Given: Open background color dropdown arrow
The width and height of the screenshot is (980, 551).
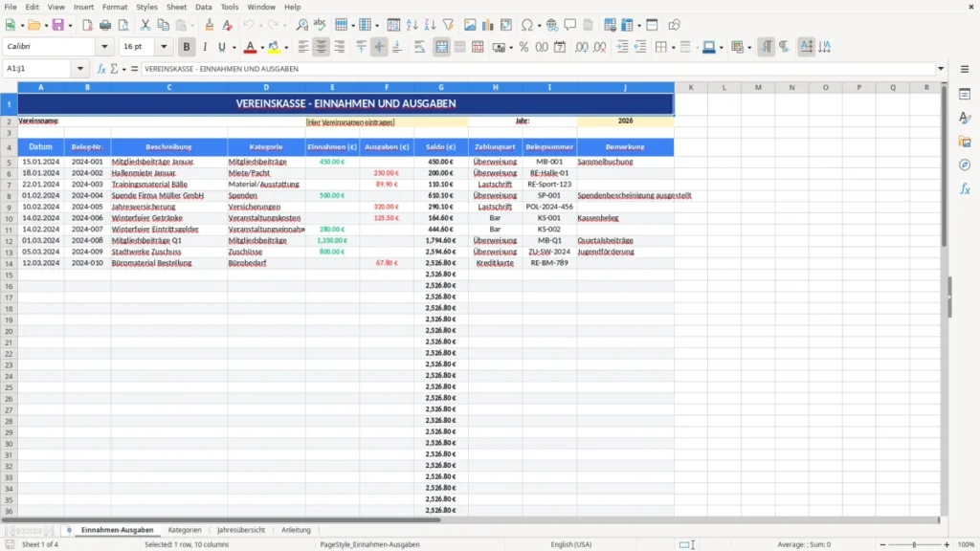Looking at the screenshot, I should click(x=286, y=48).
